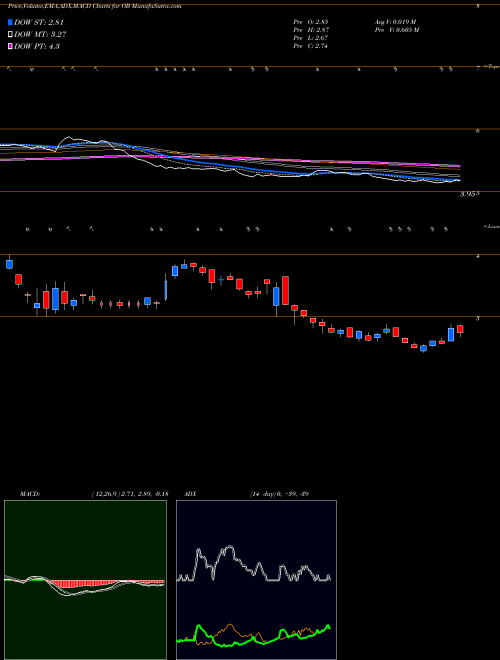Click the white DOW MT legend swatch
The image size is (500, 660).
(10, 35)
